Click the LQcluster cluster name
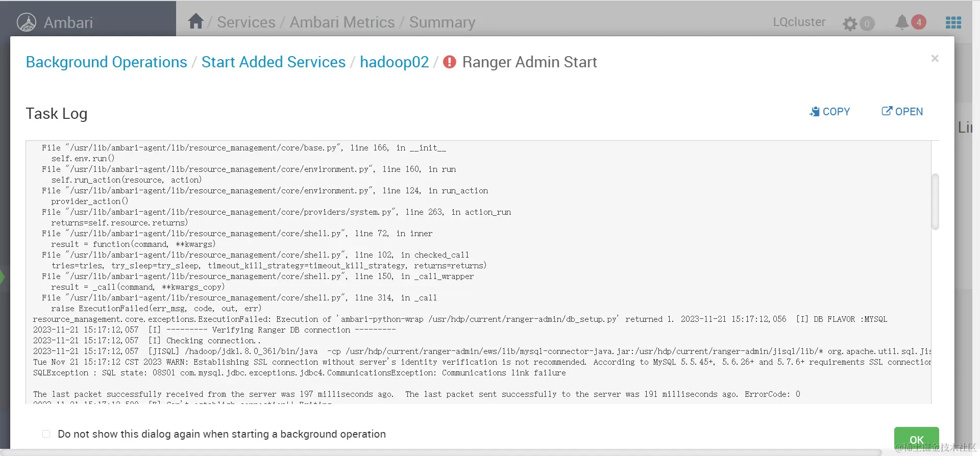The image size is (980, 456). coord(799,22)
